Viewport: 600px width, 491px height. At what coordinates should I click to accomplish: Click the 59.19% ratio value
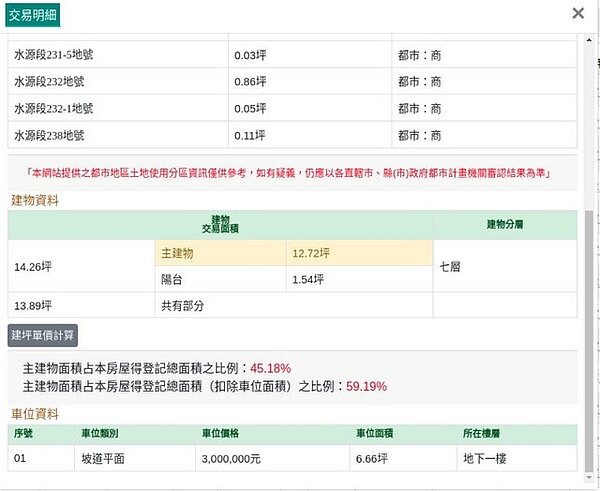coord(366,386)
